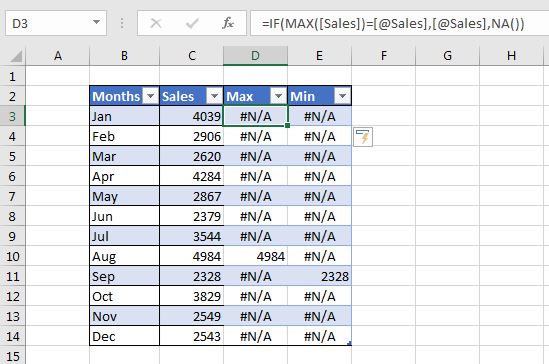Select the Sales column cell showing 4984
The height and width of the screenshot is (364, 549).
click(192, 256)
